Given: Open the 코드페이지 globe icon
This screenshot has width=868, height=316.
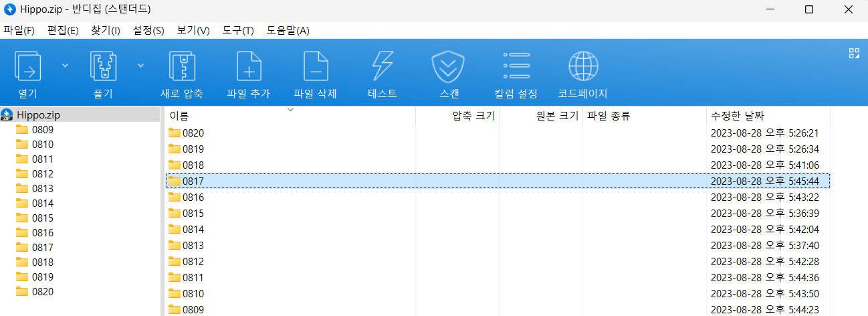Looking at the screenshot, I should (x=582, y=67).
